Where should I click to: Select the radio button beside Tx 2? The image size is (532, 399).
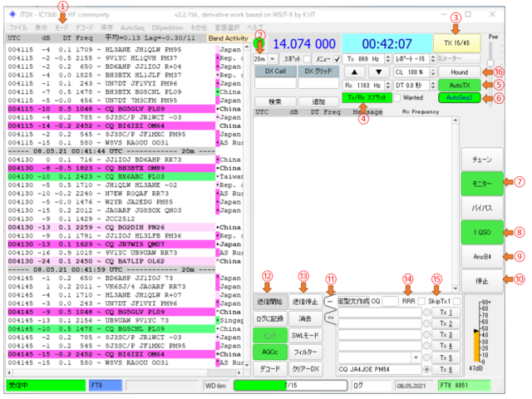point(426,323)
